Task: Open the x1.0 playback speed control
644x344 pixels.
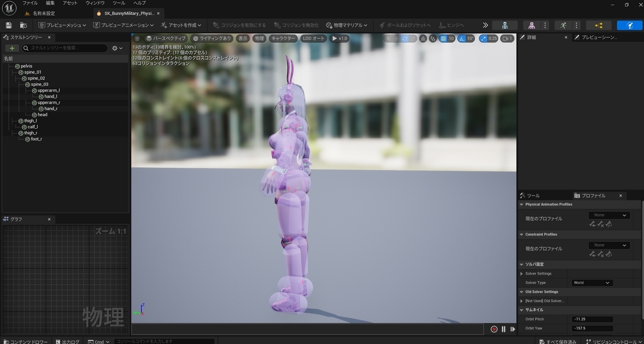Action: coord(340,38)
